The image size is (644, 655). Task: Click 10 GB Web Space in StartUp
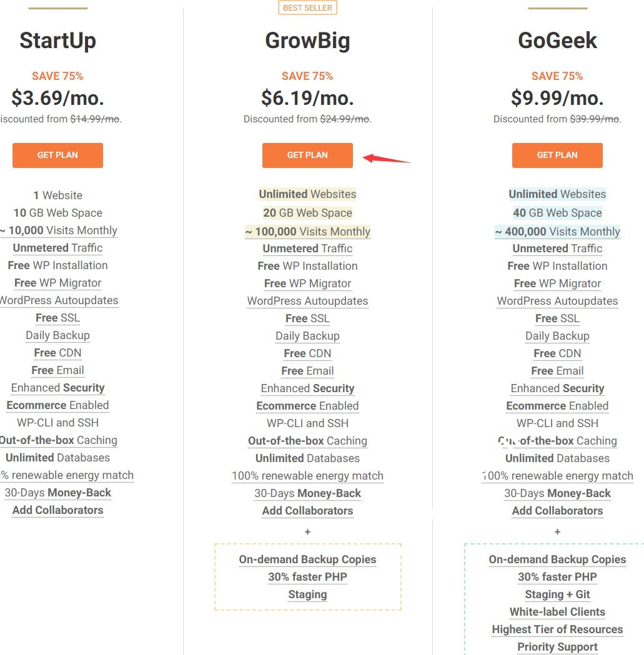[x=57, y=213]
